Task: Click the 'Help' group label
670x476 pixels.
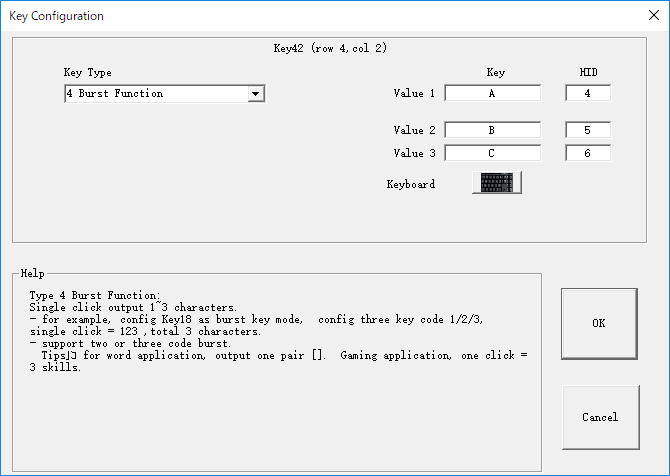Action: tap(32, 273)
